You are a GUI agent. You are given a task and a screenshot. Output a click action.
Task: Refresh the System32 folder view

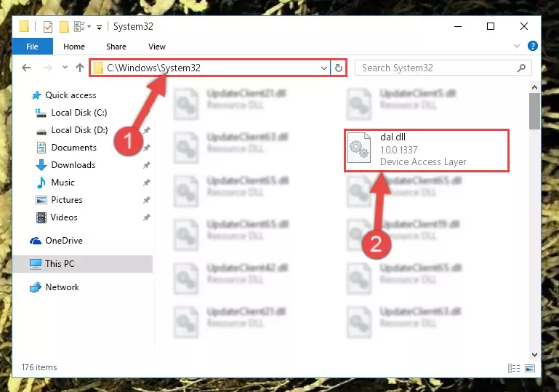click(x=339, y=68)
